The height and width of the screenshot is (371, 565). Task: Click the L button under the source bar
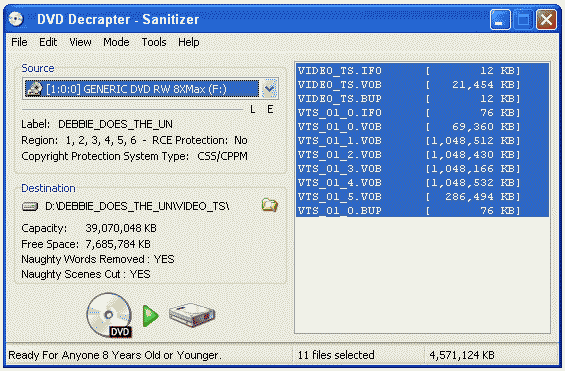[253, 109]
